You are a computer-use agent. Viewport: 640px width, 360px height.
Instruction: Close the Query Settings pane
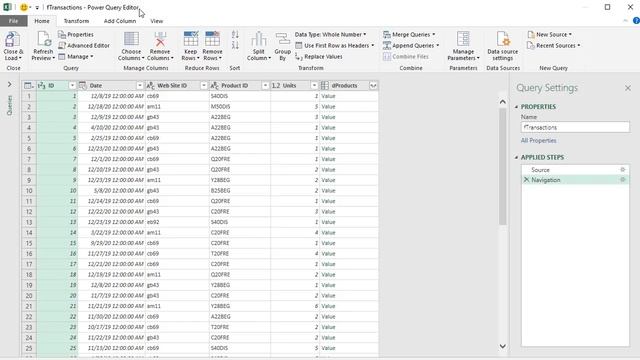click(628, 88)
